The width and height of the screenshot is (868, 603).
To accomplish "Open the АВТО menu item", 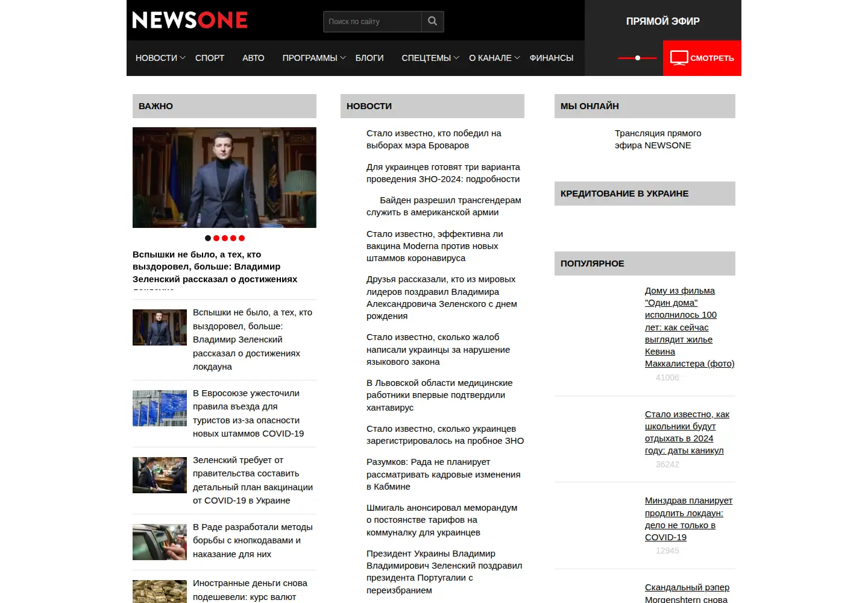I will point(253,58).
